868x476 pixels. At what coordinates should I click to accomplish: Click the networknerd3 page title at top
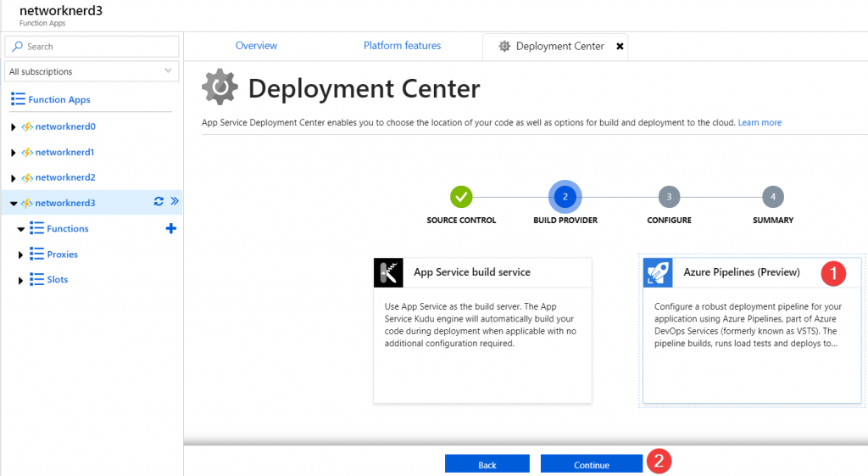[x=61, y=10]
